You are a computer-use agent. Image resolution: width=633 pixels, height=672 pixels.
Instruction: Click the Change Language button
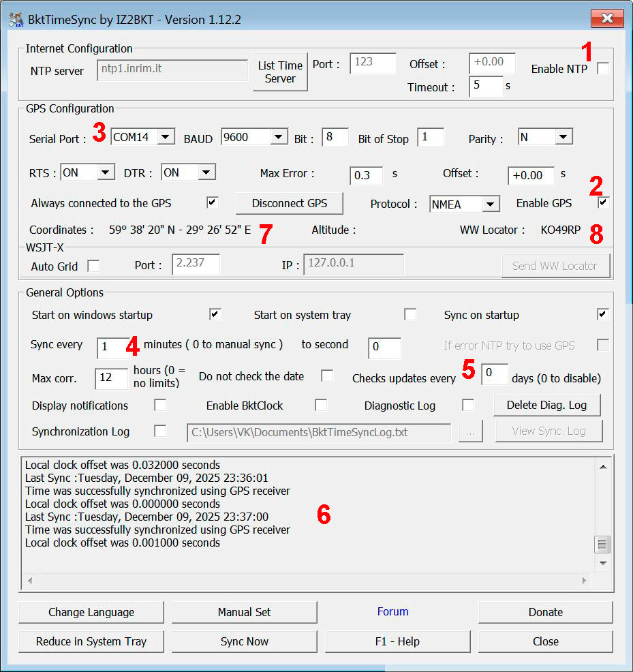(91, 612)
